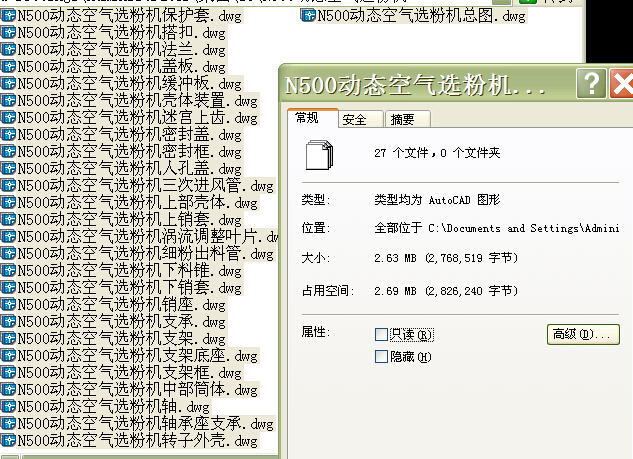Click the DWG icon for N500动态空气选粉机缓冲板.dwg
The height and width of the screenshot is (459, 633).
8,83
